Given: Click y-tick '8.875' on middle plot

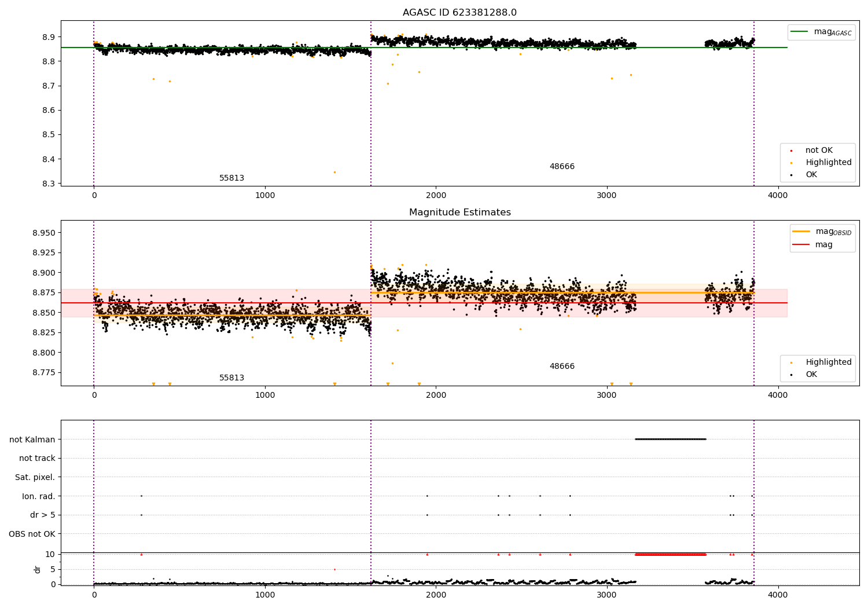Looking at the screenshot, I should pyautogui.click(x=44, y=293).
